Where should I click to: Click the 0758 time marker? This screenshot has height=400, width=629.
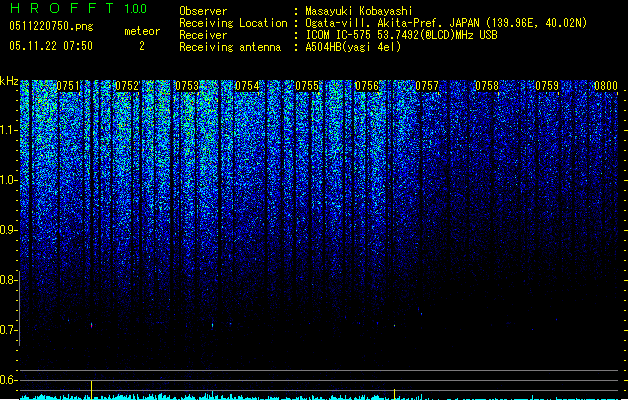[487, 86]
